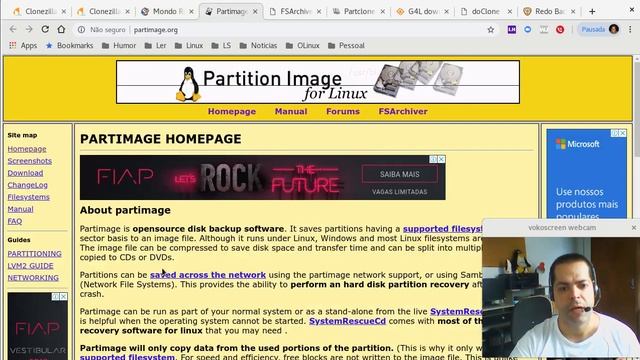Open the Pessoal bookmarks folder
This screenshot has height=360, width=640.
pos(346,45)
